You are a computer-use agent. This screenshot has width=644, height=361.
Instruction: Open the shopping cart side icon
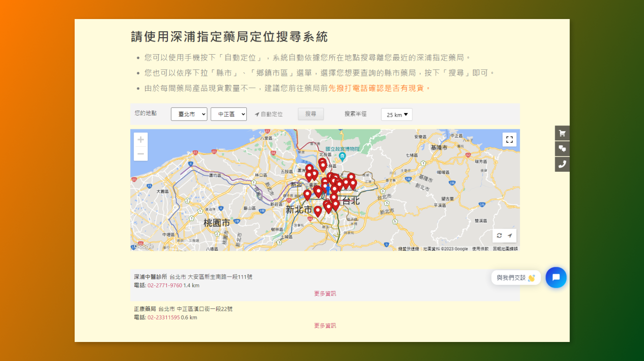tap(562, 133)
